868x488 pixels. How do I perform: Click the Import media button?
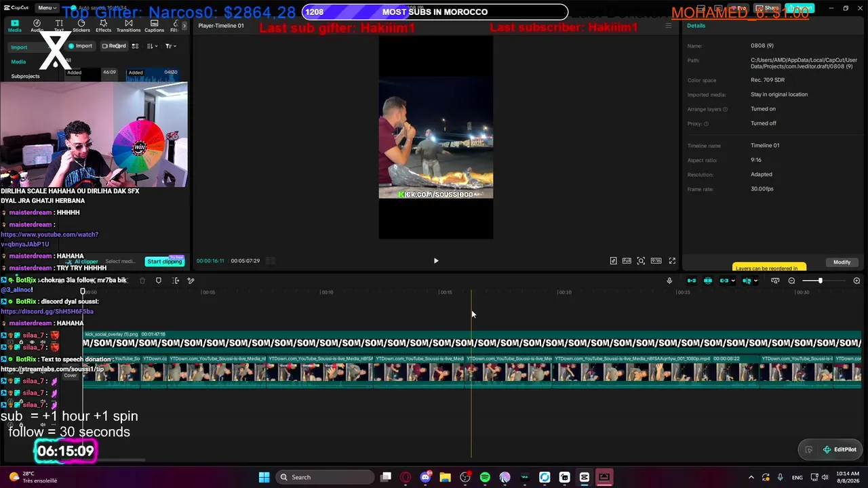coord(80,46)
